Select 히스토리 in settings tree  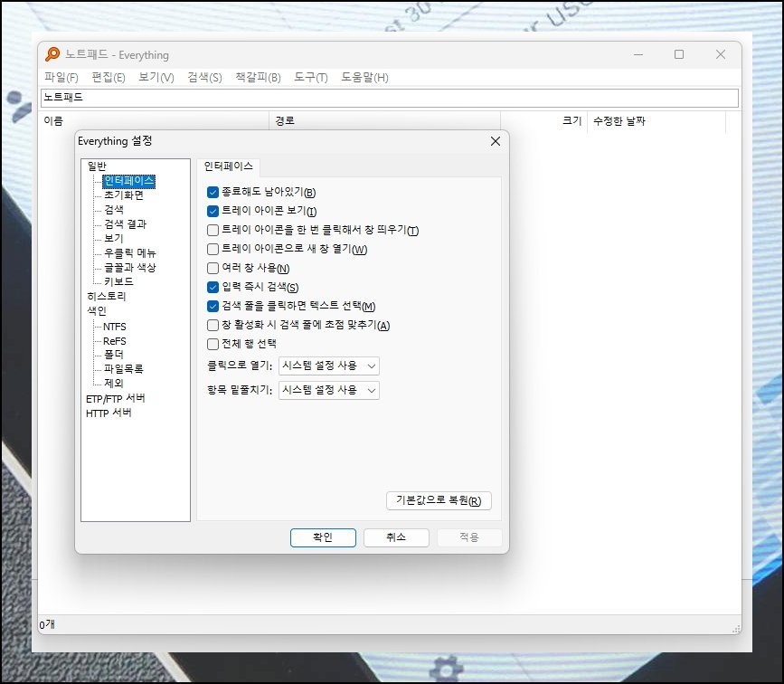pyautogui.click(x=107, y=296)
